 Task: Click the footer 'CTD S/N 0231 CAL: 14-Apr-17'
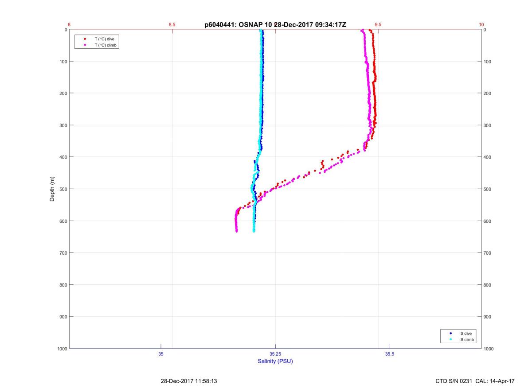[475, 381]
